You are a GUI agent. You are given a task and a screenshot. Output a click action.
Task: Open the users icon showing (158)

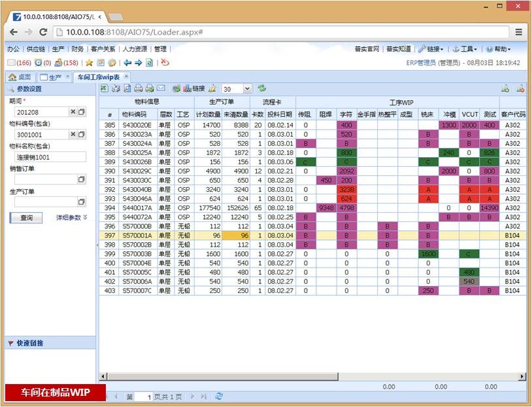(58, 63)
